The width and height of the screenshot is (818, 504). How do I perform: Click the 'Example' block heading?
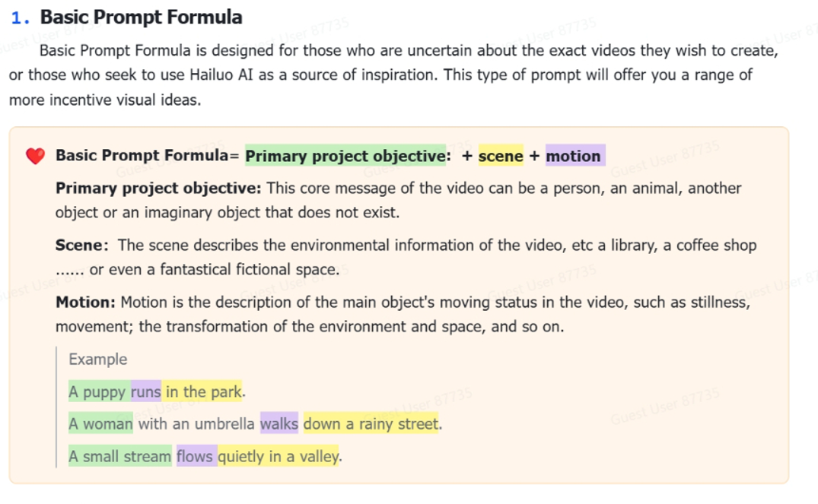(x=98, y=359)
